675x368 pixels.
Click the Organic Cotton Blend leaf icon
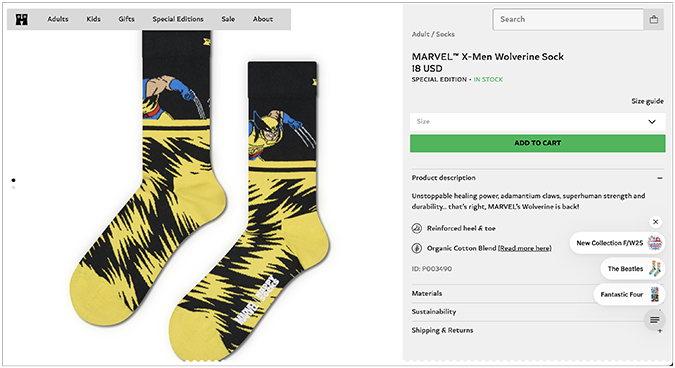(416, 248)
